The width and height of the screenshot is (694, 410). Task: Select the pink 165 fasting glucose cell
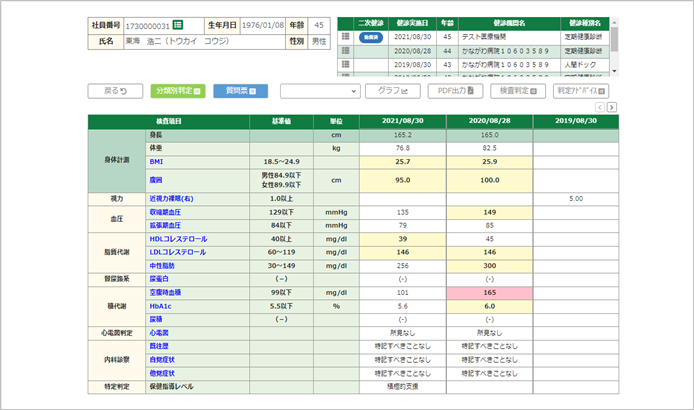(490, 293)
